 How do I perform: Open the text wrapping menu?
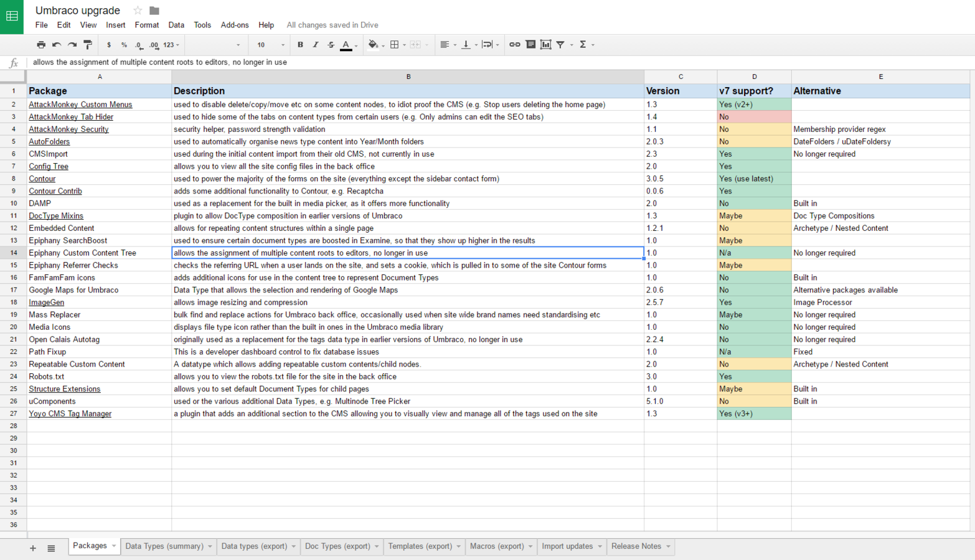491,45
